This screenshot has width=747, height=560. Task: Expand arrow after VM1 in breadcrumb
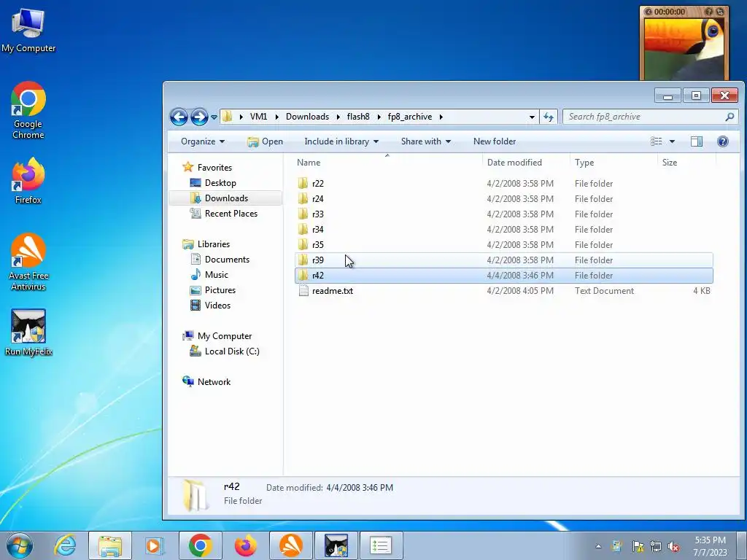(276, 117)
